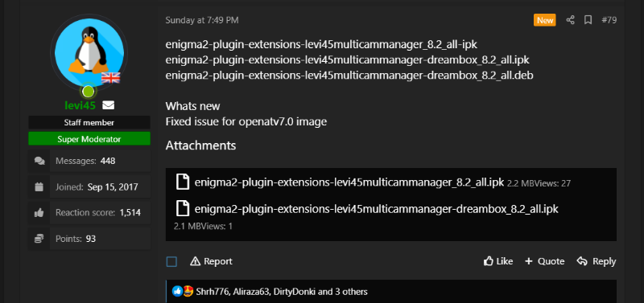Open post permalink #79
The height and width of the screenshot is (303, 644).
coord(609,19)
